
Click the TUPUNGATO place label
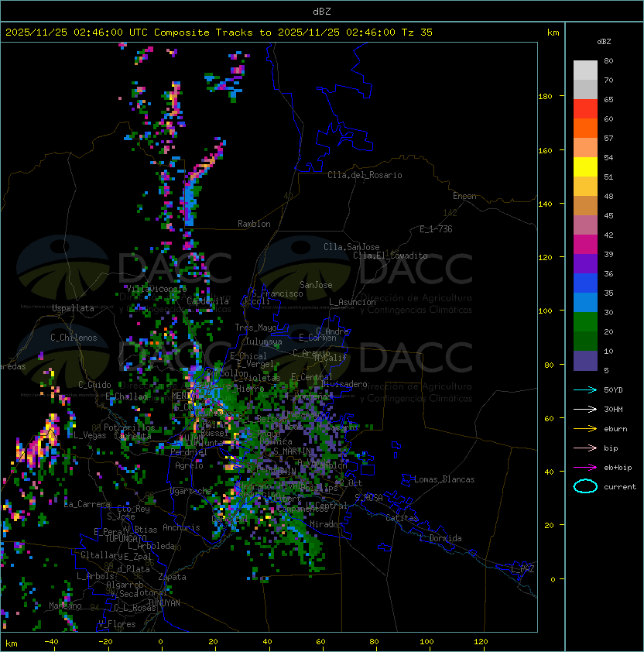125,539
